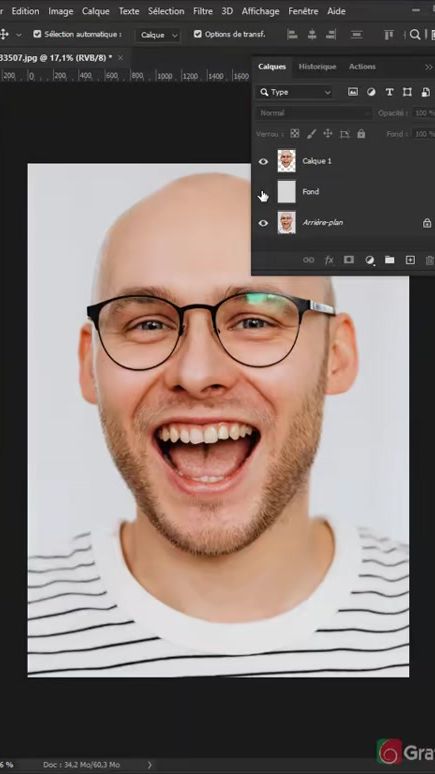Screen dimensions: 435x774
Task: Switch to the Actions panel tab
Action: tap(362, 67)
